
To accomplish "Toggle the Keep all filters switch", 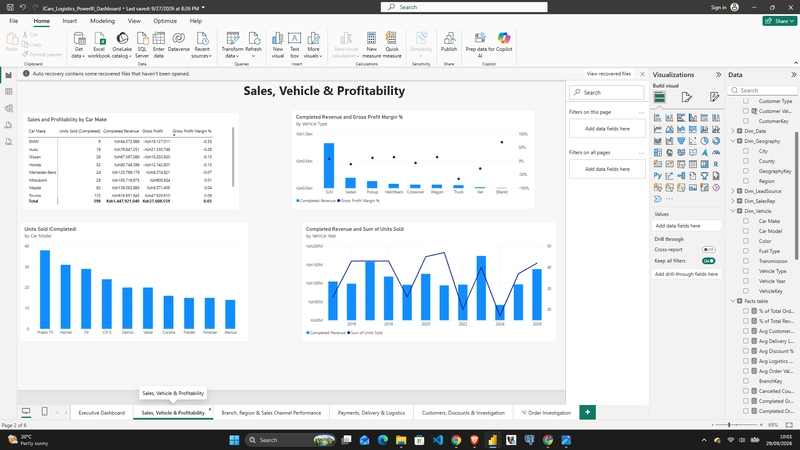I will 708,261.
